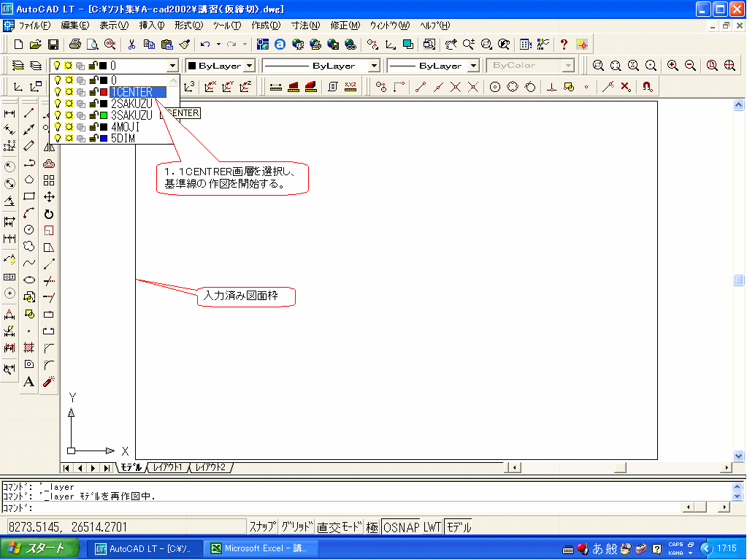Collapse the layer dropdown arrow
Image resolution: width=747 pixels, height=560 pixels.
coord(172,65)
